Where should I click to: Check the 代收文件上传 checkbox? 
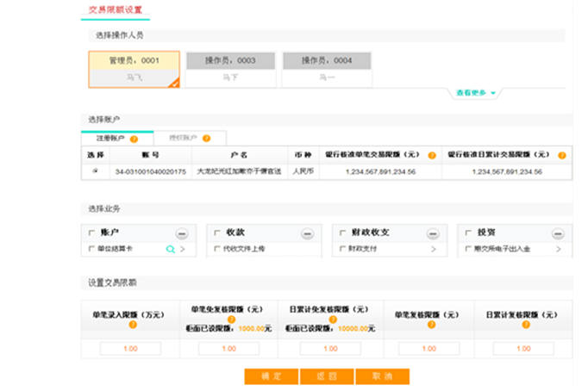(x=217, y=248)
